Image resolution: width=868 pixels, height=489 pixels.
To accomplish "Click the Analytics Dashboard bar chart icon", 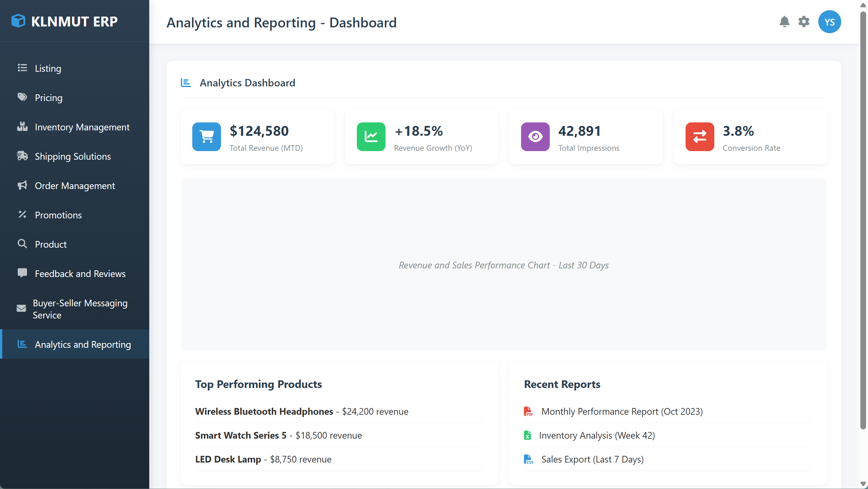I will click(186, 83).
